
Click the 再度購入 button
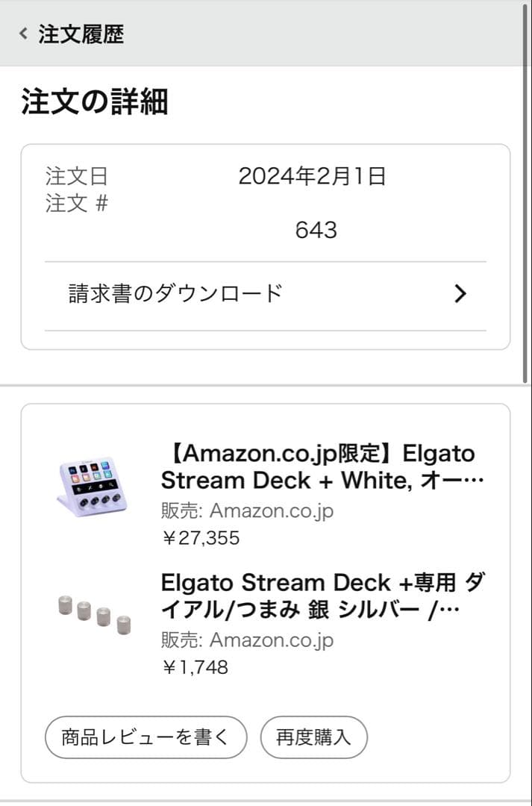(x=313, y=737)
